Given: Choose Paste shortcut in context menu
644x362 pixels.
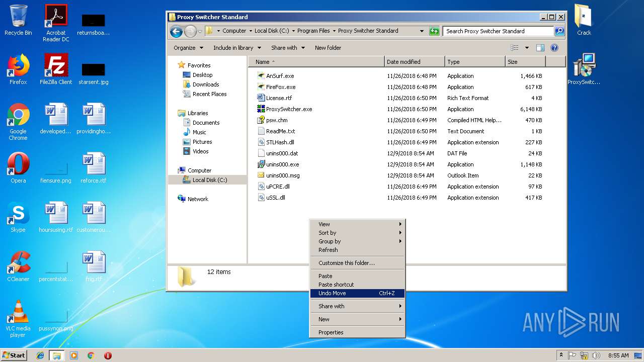Looking at the screenshot, I should tap(357, 285).
